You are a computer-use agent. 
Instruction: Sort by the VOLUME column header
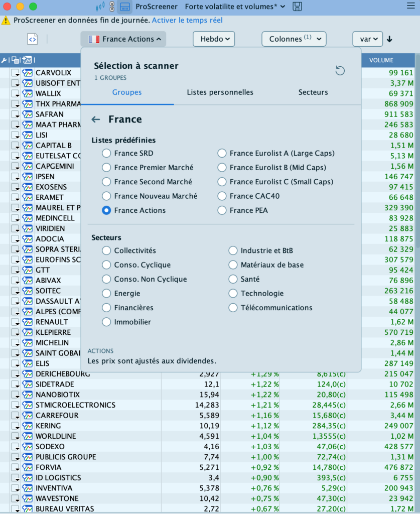coord(381,60)
